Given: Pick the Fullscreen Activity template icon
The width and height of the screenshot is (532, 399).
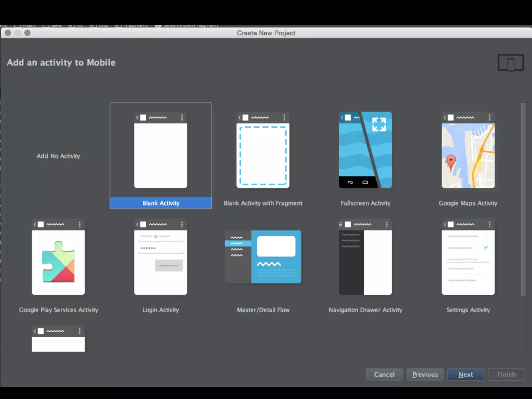Looking at the screenshot, I should coord(365,150).
